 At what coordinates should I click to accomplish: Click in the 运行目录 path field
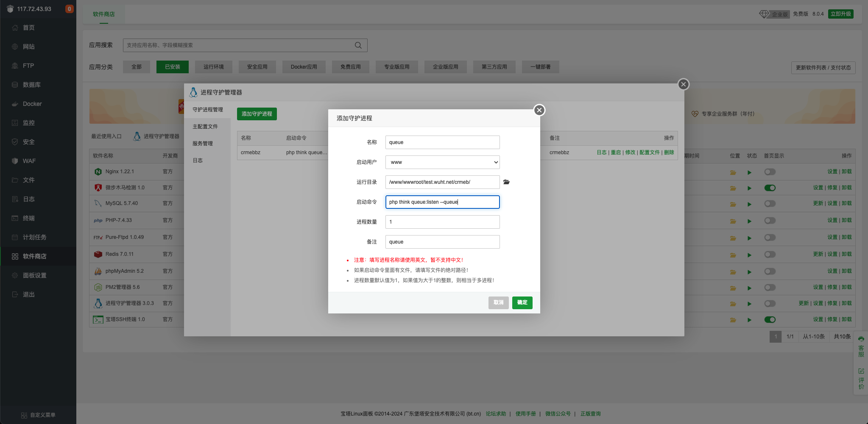pos(442,182)
